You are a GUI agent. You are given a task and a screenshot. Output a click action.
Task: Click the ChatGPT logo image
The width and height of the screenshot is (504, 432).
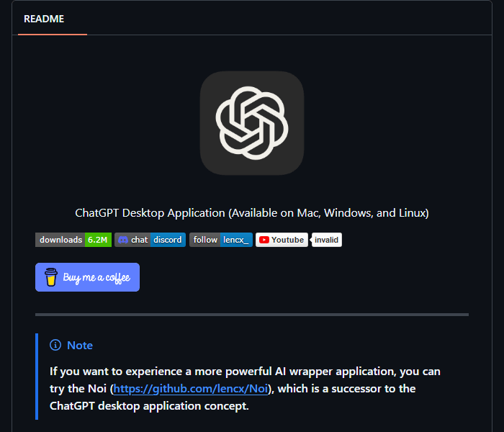[252, 123]
